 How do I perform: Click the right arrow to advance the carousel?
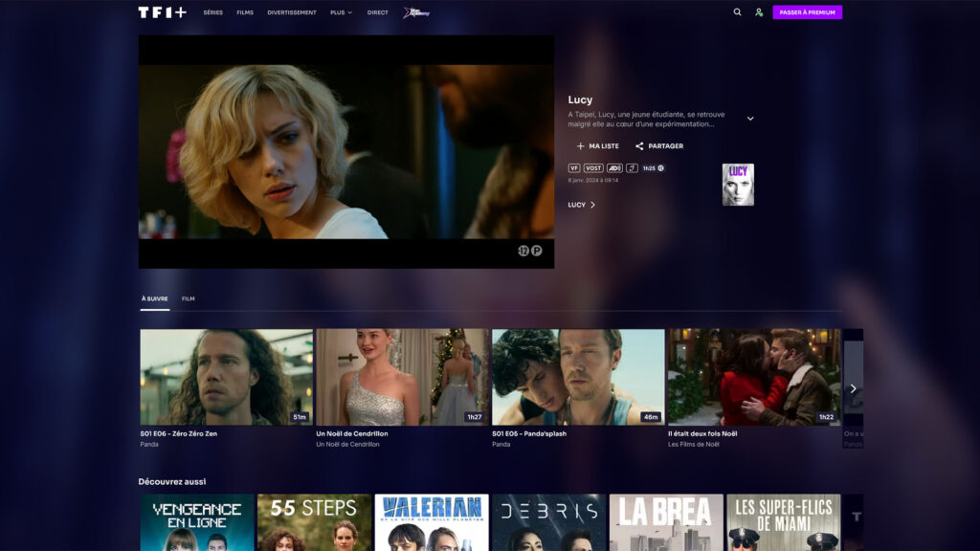click(x=854, y=388)
